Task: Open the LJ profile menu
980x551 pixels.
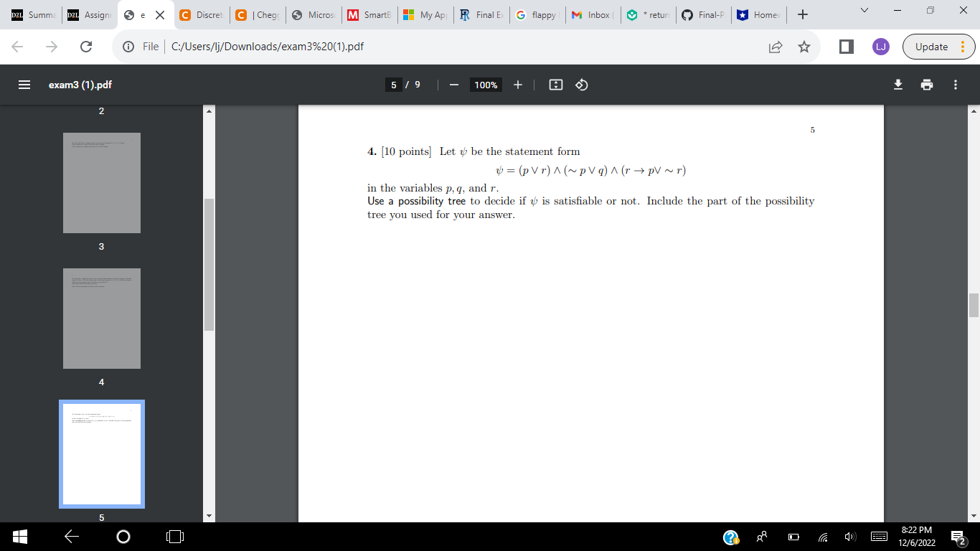Action: [x=880, y=47]
